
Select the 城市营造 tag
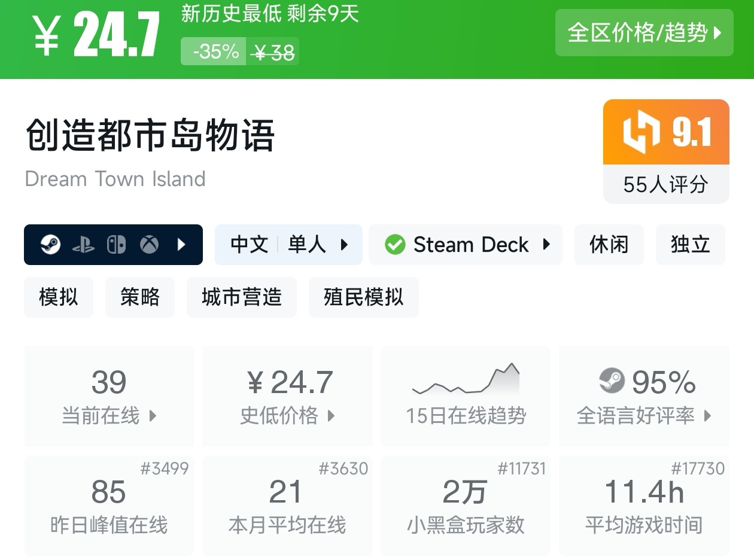[242, 297]
